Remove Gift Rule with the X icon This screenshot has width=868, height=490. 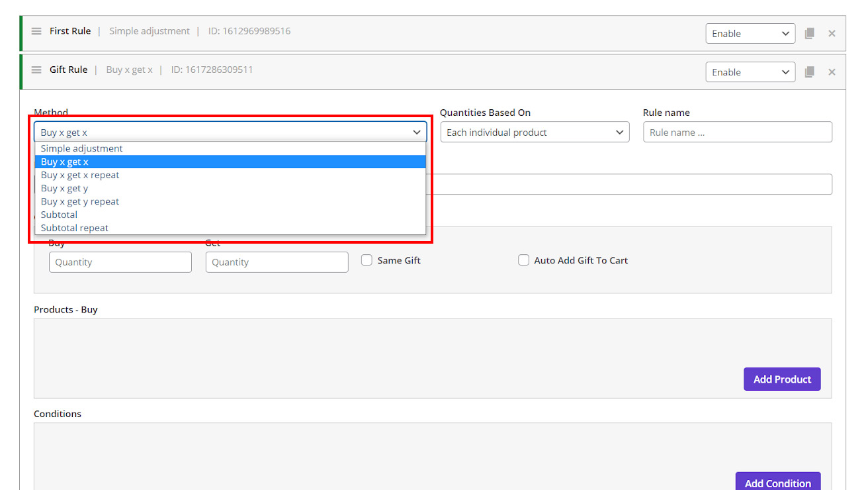[x=832, y=72]
